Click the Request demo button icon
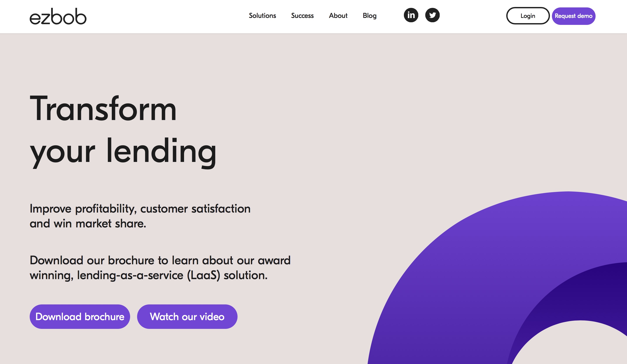Viewport: 627px width, 364px height. pyautogui.click(x=573, y=15)
